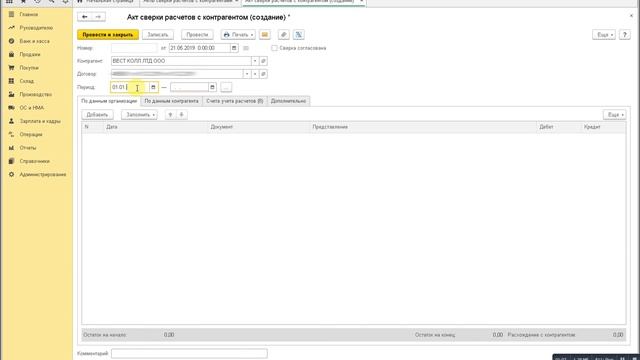Open calendar for the document date

[x=234, y=48]
